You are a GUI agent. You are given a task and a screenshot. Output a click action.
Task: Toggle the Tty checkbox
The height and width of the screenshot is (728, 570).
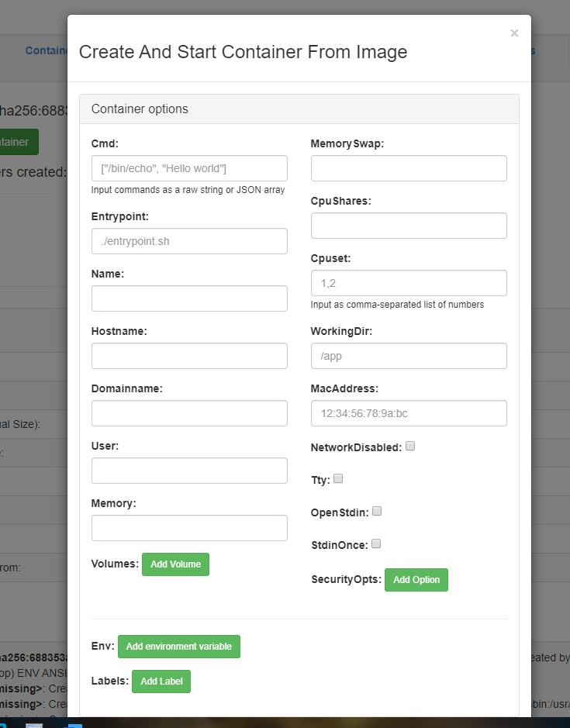[338, 478]
